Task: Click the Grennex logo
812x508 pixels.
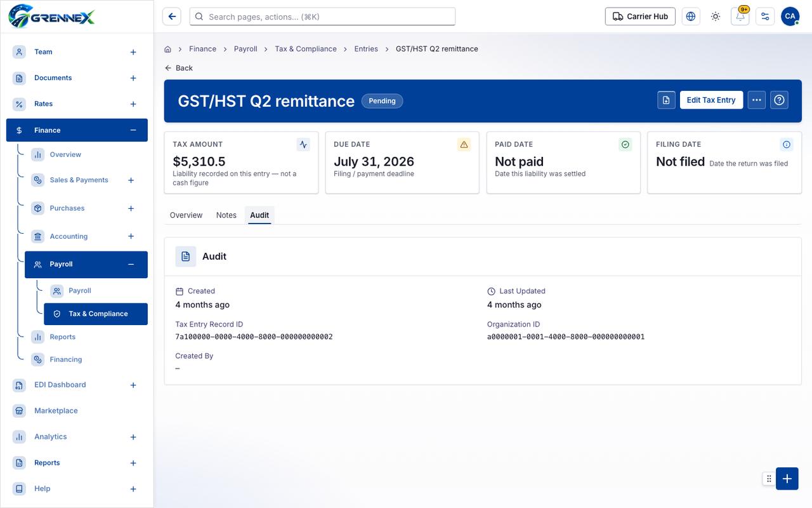Action: (x=52, y=16)
